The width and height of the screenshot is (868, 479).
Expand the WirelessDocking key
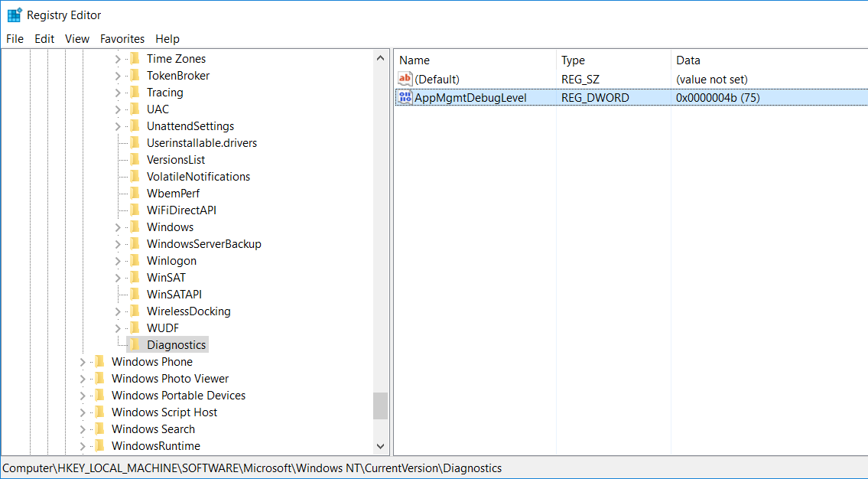[118, 311]
